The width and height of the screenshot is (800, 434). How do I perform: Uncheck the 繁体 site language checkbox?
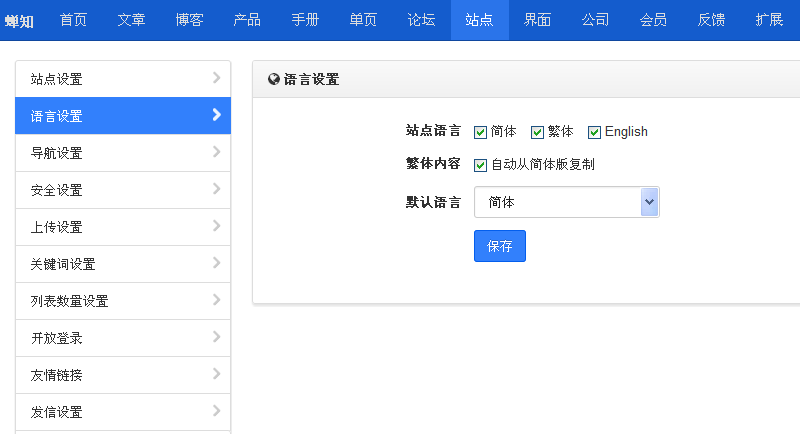[x=537, y=133]
